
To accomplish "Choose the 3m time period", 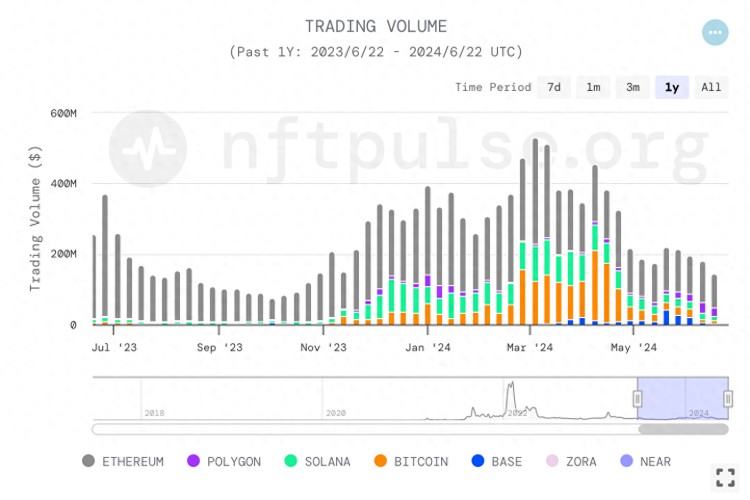I will 633,87.
